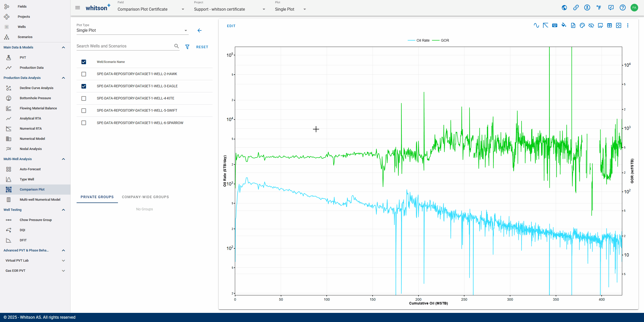This screenshot has width=644, height=322.
Task: Open Type Well in sidebar
Action: (x=27, y=179)
